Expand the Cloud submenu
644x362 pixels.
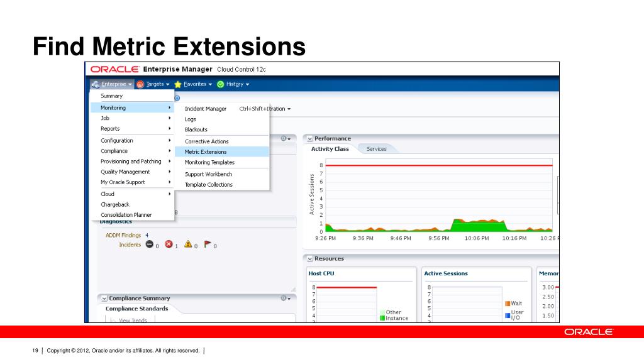[x=132, y=194]
